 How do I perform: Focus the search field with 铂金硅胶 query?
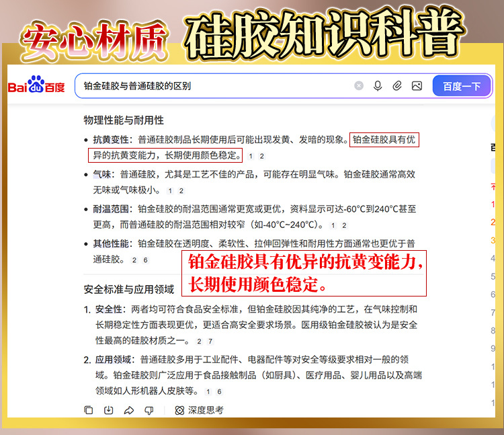click(212, 86)
